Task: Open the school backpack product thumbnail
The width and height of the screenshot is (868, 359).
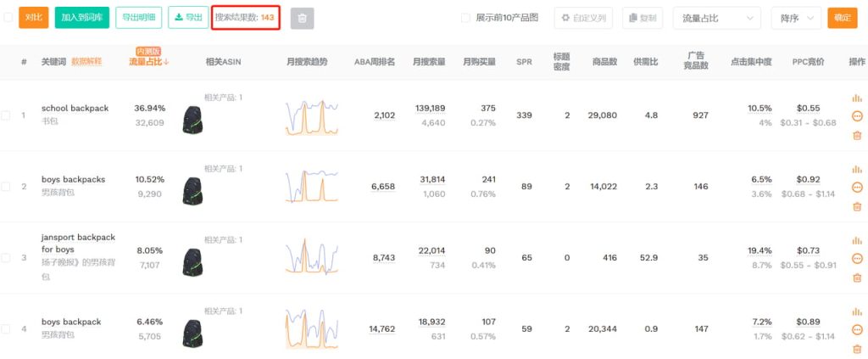Action: (193, 121)
